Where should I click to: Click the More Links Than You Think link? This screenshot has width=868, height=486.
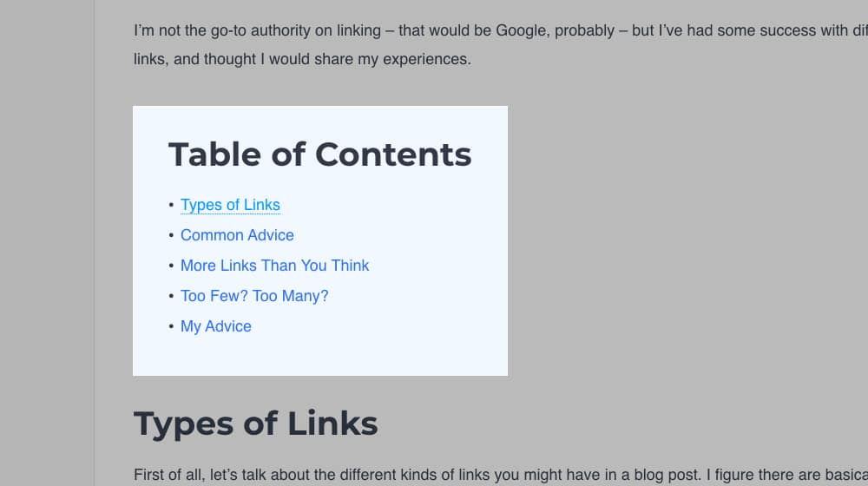(274, 266)
